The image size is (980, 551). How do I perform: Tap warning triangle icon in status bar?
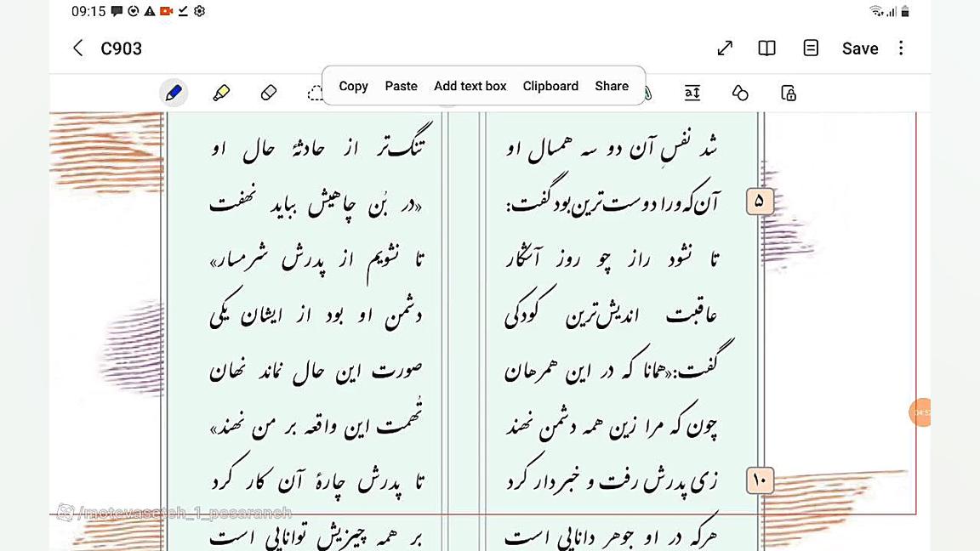click(150, 11)
